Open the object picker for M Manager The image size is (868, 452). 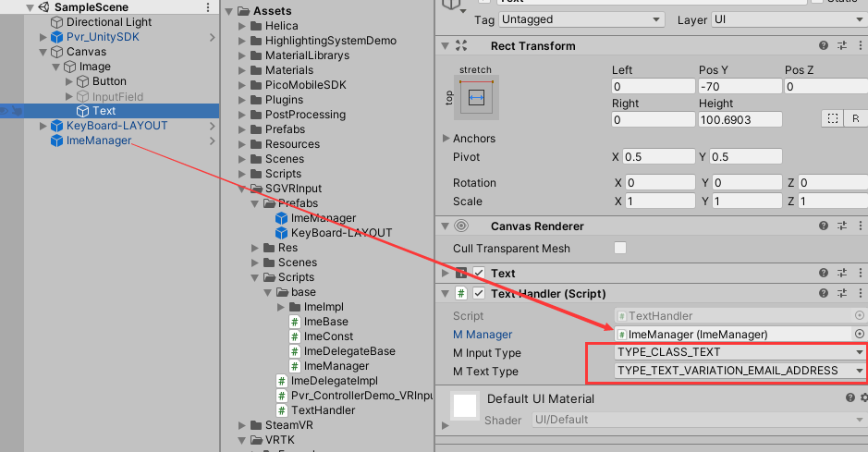859,334
